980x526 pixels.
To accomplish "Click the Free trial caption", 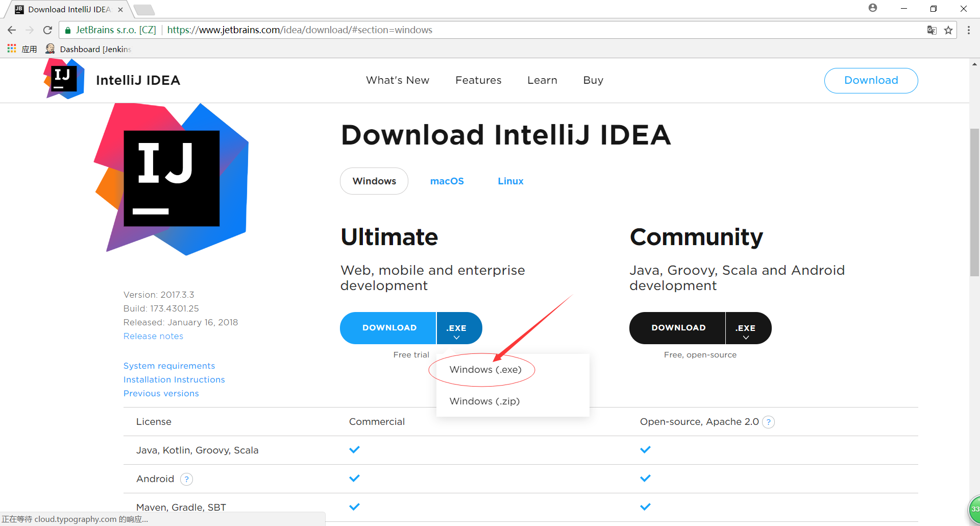I will tap(411, 355).
